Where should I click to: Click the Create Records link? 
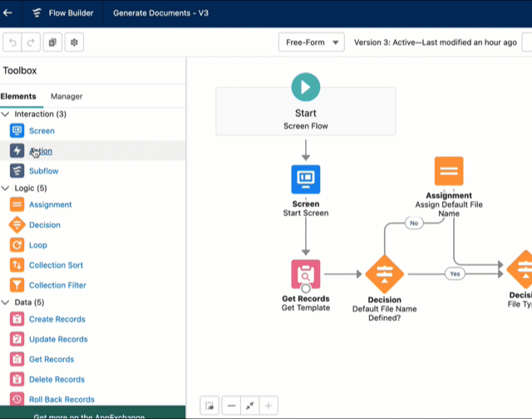[57, 319]
